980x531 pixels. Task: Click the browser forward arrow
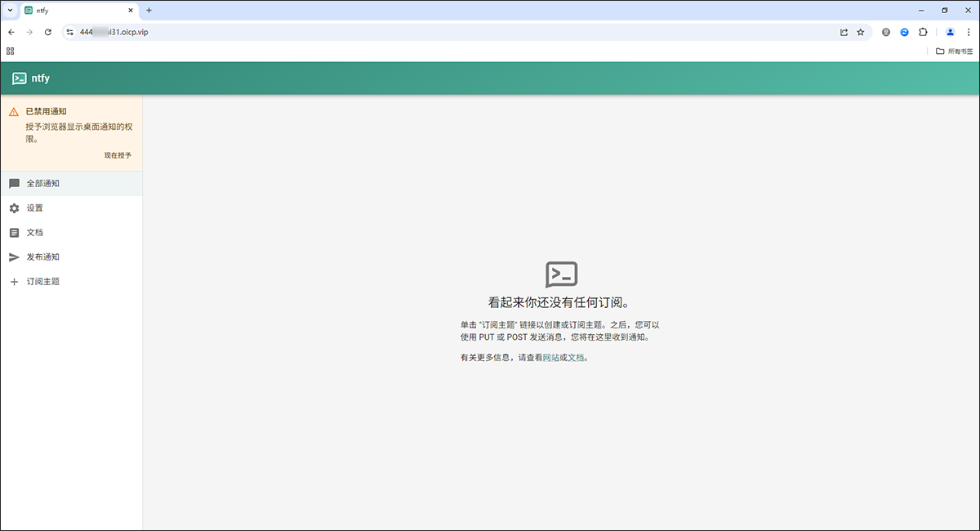29,33
